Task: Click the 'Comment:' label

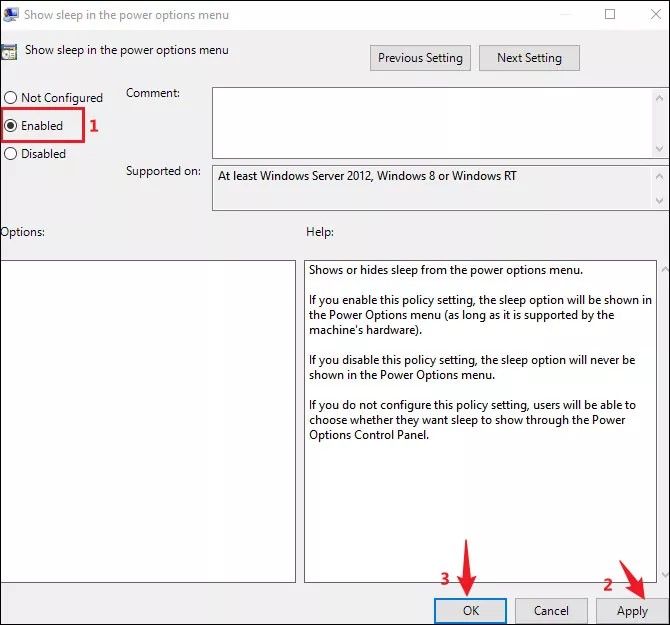Action: 153,93
